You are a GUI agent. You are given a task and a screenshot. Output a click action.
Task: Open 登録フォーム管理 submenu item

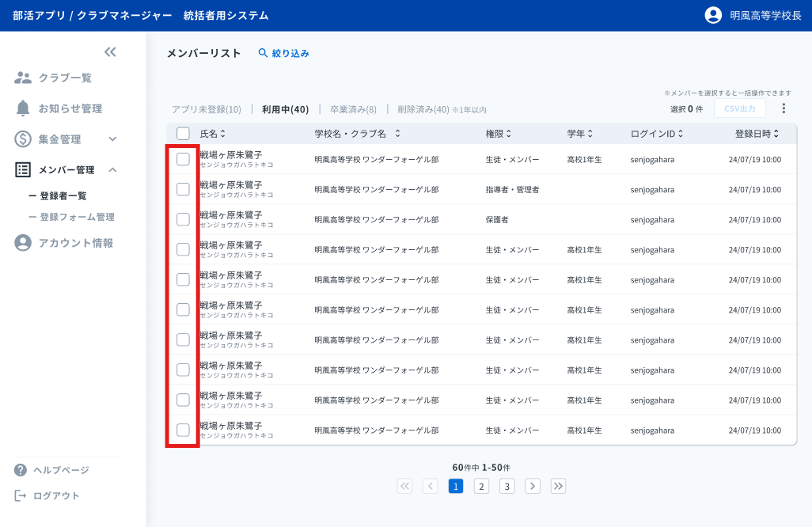coord(77,217)
